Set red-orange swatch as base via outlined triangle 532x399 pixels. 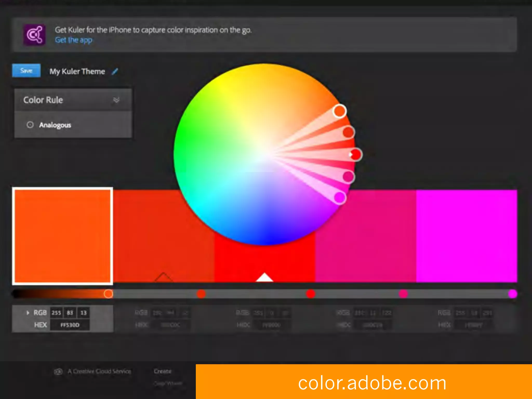point(163,277)
